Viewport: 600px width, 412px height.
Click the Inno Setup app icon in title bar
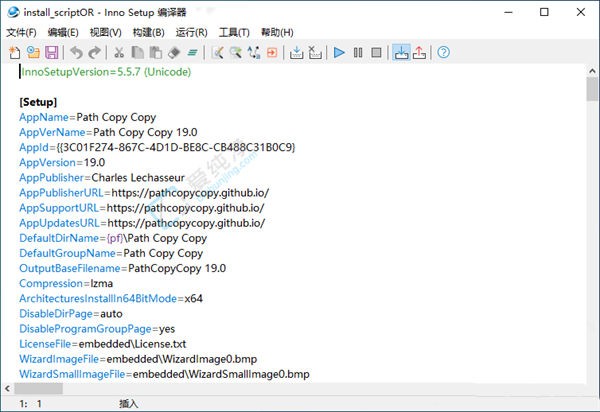click(x=13, y=12)
